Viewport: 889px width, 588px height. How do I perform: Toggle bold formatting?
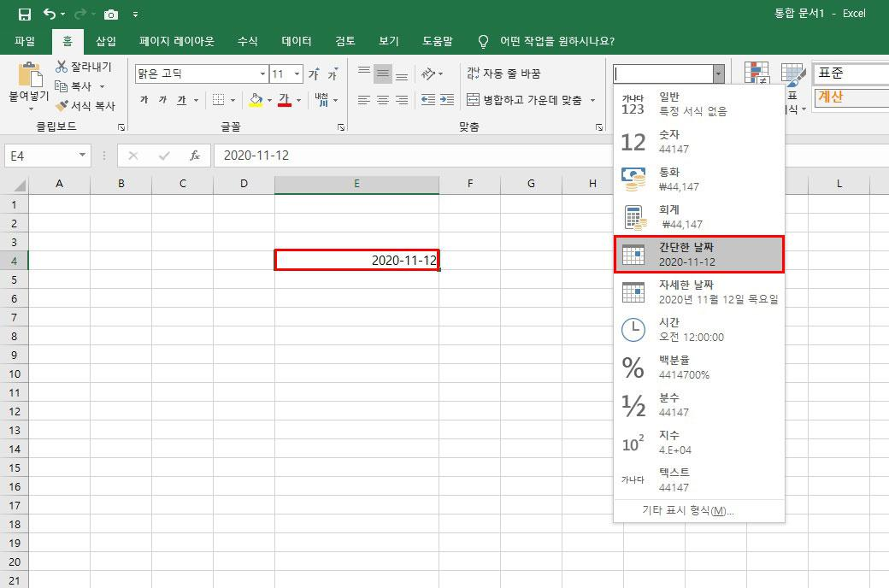(144, 100)
